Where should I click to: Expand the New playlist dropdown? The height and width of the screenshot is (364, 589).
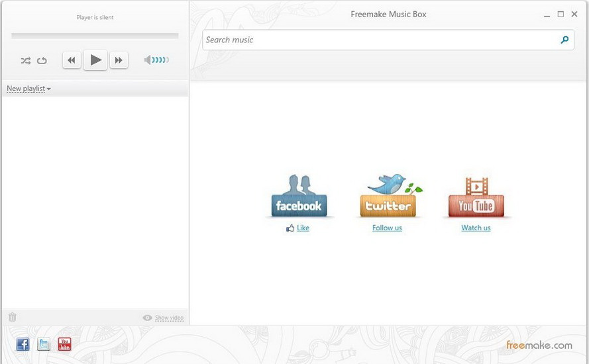tap(28, 89)
